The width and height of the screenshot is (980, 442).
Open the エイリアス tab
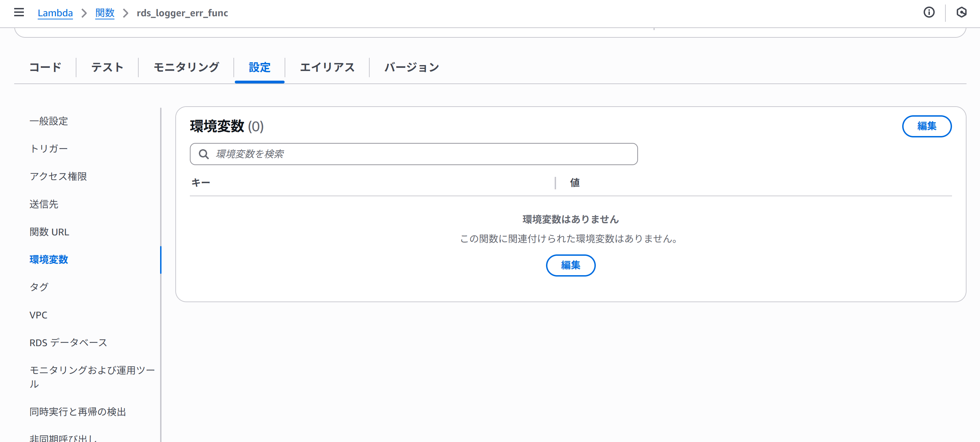click(x=327, y=67)
